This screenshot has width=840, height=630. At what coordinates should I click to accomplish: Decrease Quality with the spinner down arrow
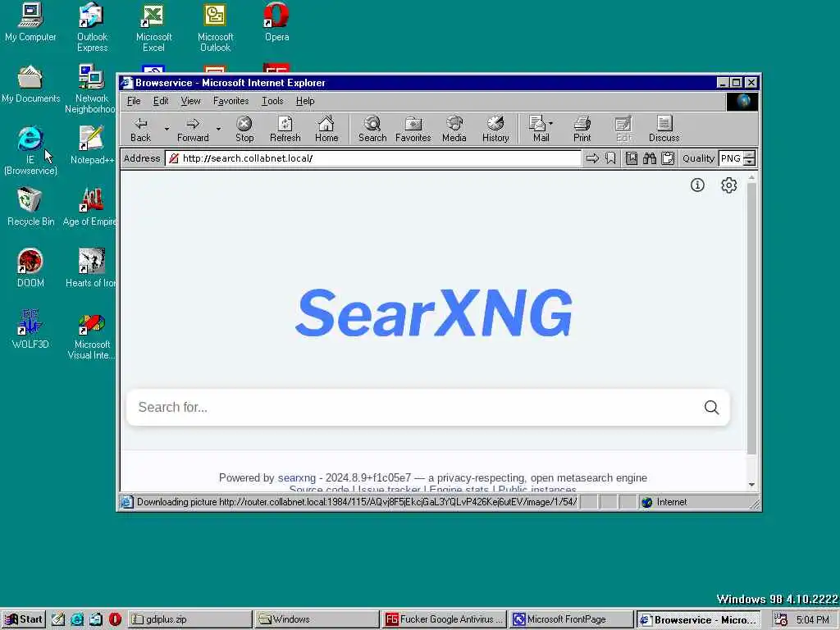[750, 162]
